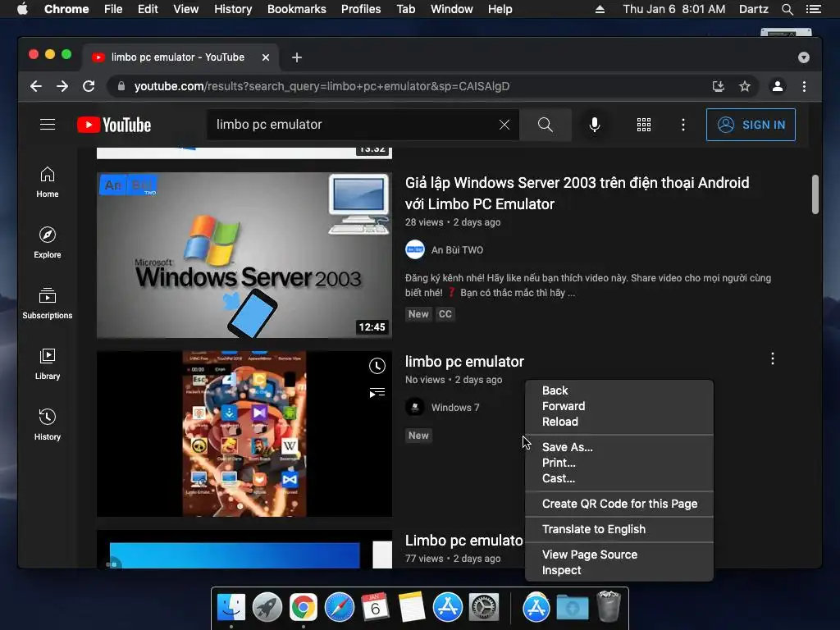Select Create QR Code for this Page
The image size is (840, 630).
pyautogui.click(x=619, y=504)
